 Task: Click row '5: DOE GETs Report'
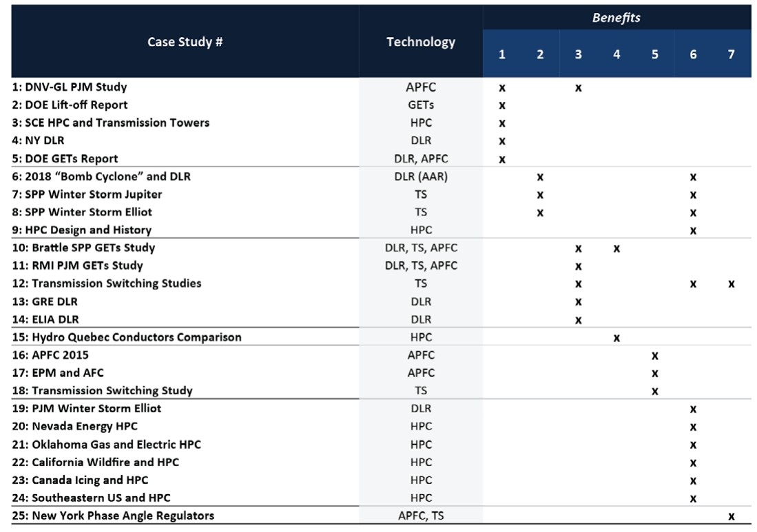point(382,159)
